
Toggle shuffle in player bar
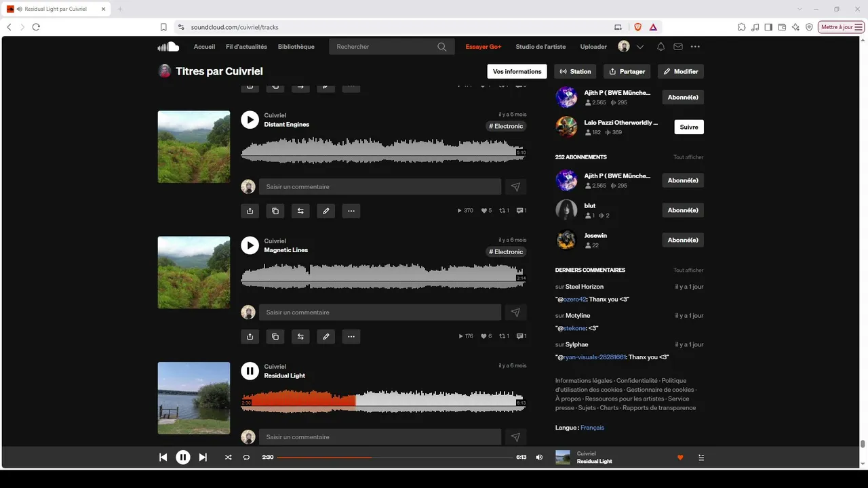pos(228,457)
